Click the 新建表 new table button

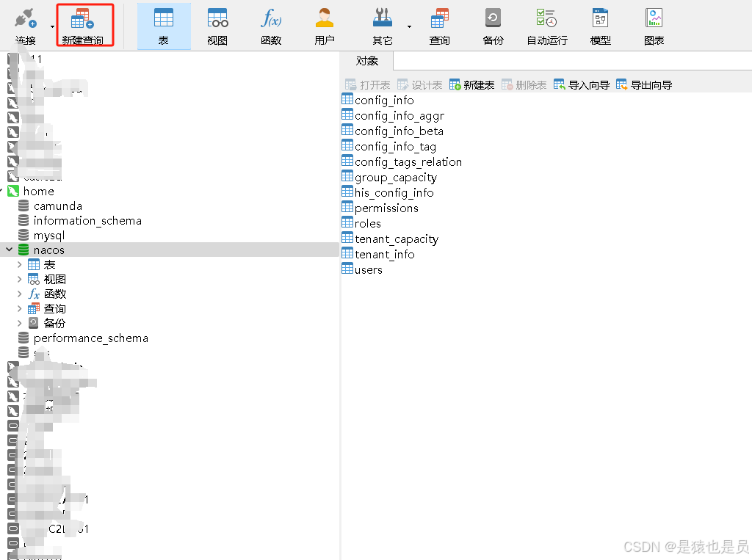click(x=472, y=85)
